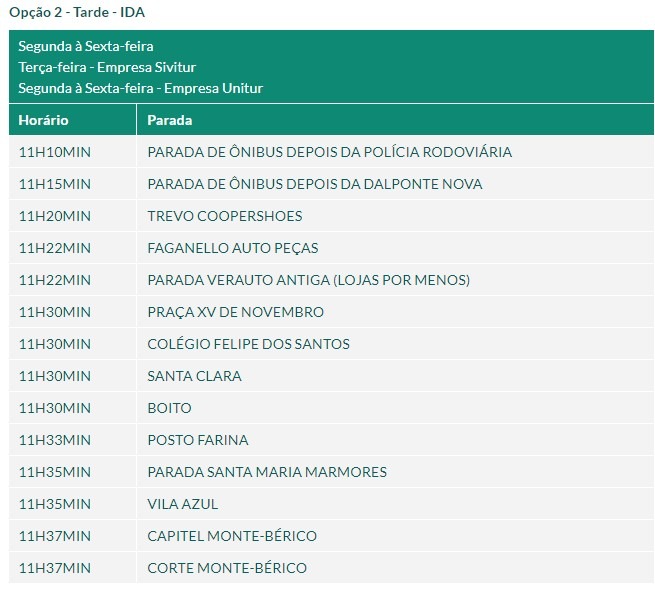Click "Segunda à Sexta-feira - Empresa Unitur" line
Image resolution: width=655 pixels, height=597 pixels.
[140, 88]
